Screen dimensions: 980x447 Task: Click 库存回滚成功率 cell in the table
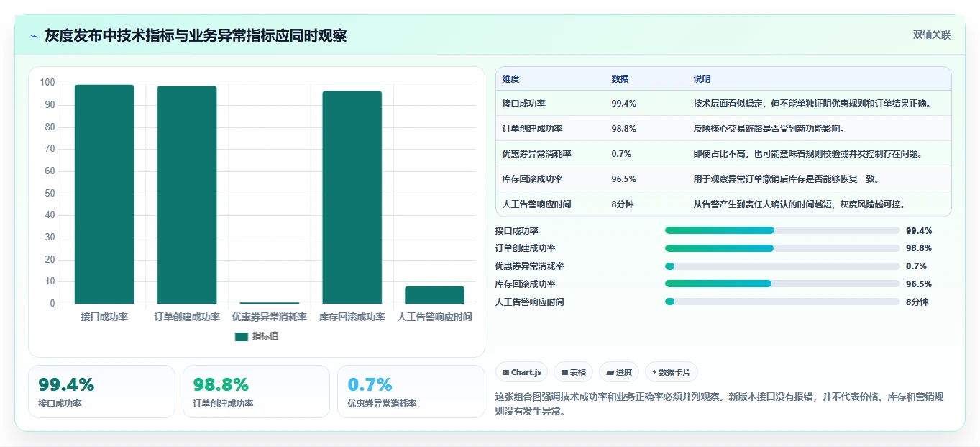point(532,179)
